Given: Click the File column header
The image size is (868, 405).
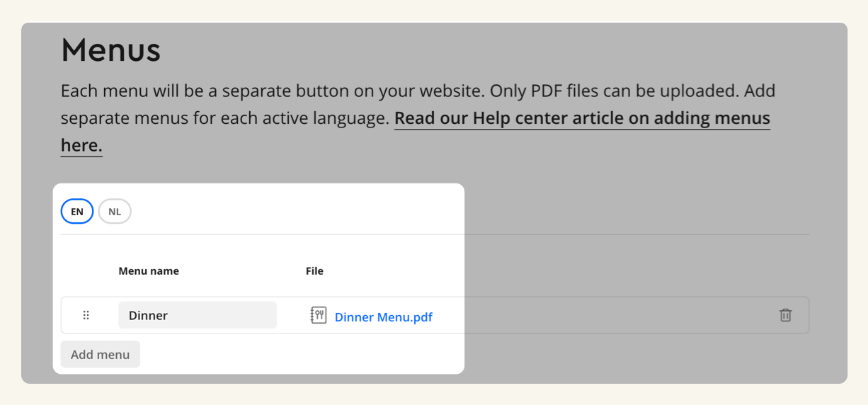Looking at the screenshot, I should click(314, 270).
